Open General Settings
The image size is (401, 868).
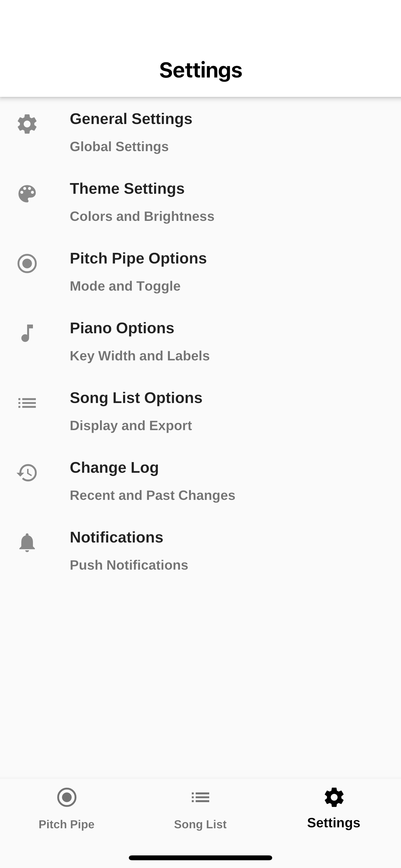pyautogui.click(x=200, y=132)
